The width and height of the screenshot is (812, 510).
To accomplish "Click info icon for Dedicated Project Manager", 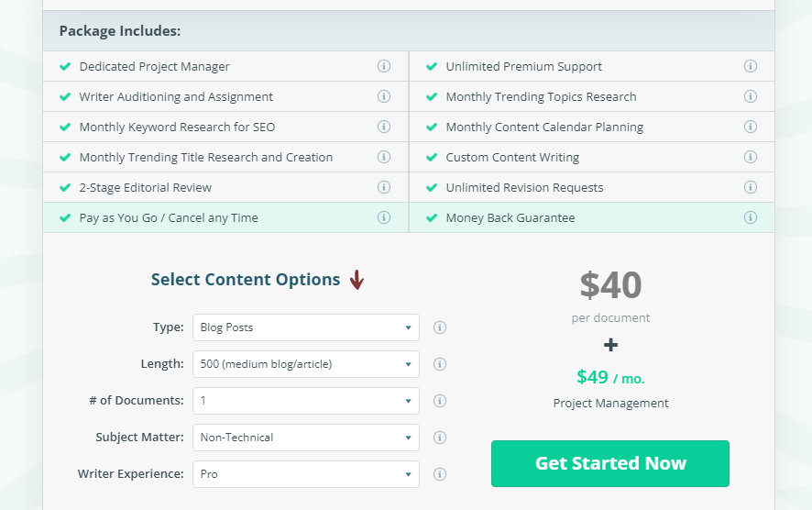I will pyautogui.click(x=384, y=66).
